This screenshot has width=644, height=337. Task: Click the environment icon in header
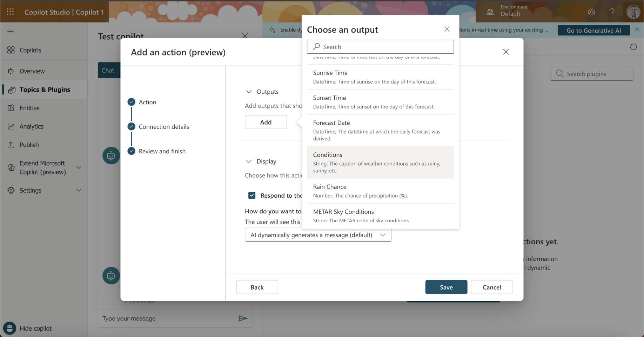pyautogui.click(x=490, y=12)
